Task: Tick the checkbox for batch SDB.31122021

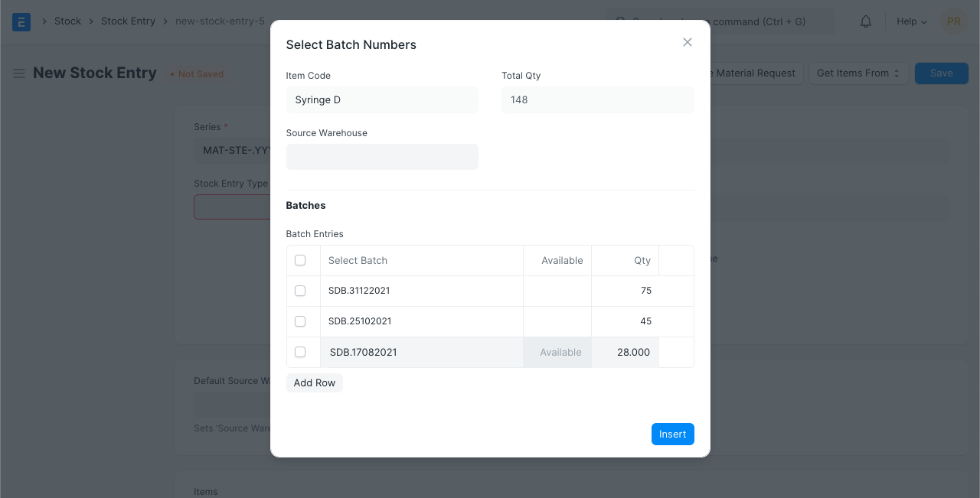Action: (x=300, y=291)
